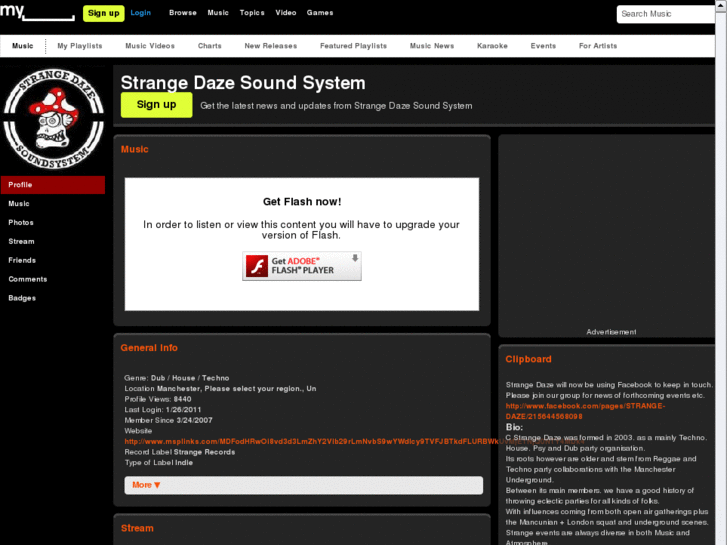Open the Browse menu
The height and width of the screenshot is (545, 727).
[x=183, y=13]
